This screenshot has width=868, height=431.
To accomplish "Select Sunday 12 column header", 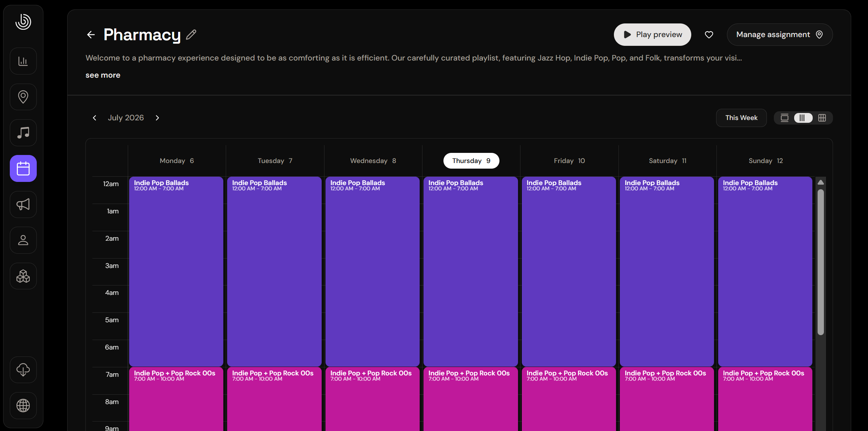I will pyautogui.click(x=766, y=161).
